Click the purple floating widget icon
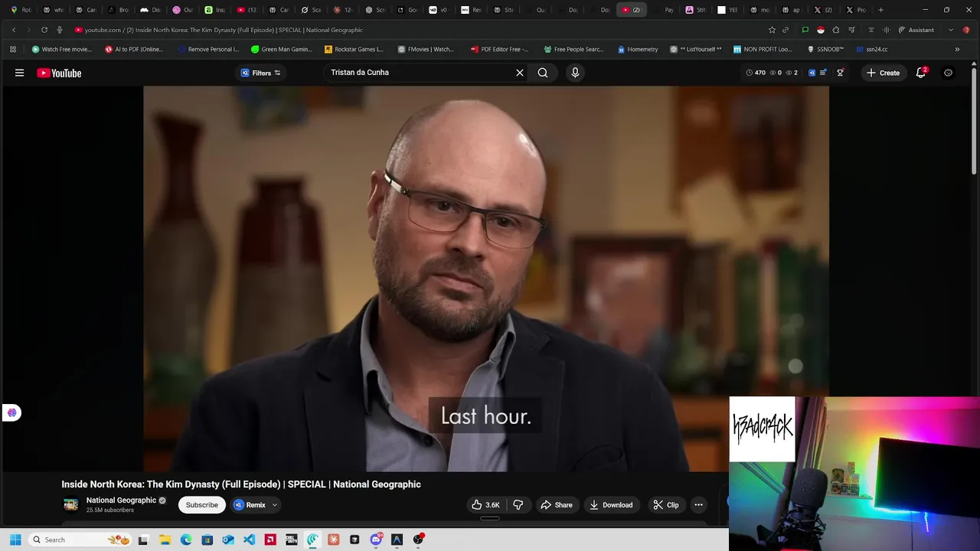The width and height of the screenshot is (980, 551). coord(11,412)
